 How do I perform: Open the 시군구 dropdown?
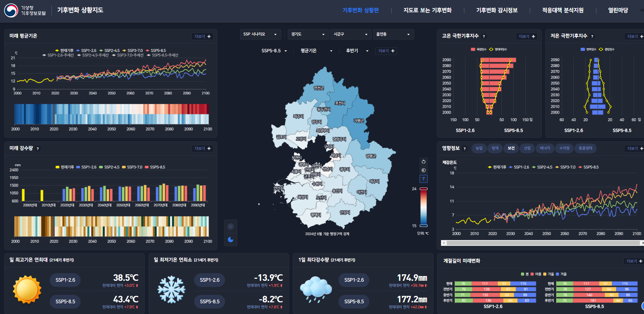pos(350,34)
